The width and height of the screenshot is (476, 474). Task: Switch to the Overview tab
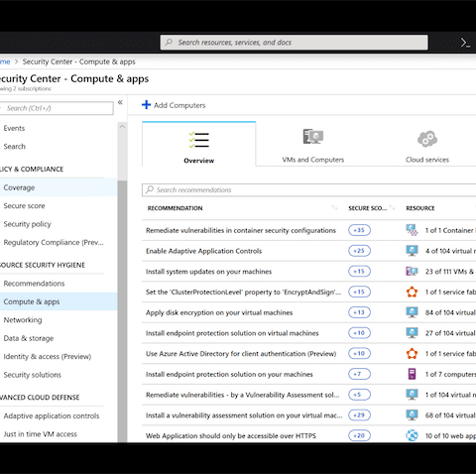[x=198, y=144]
